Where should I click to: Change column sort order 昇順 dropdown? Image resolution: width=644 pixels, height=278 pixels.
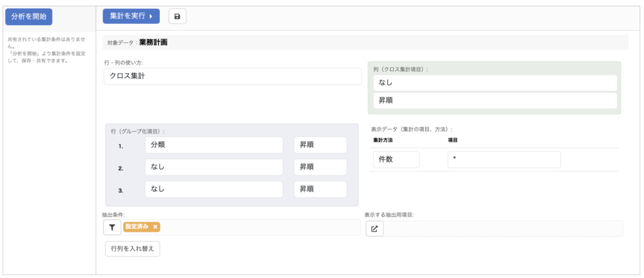(495, 101)
